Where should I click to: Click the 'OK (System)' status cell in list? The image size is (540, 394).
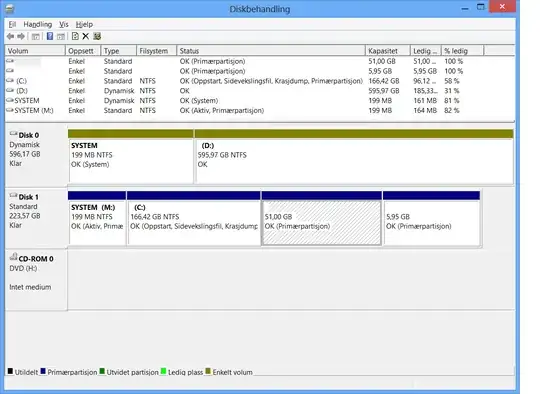pyautogui.click(x=199, y=101)
